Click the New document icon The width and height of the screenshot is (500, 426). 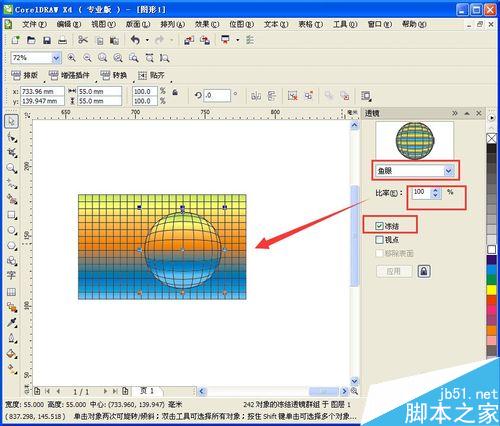[15, 40]
